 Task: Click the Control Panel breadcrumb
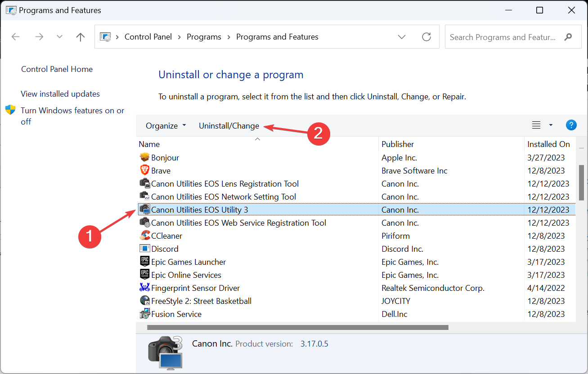148,37
